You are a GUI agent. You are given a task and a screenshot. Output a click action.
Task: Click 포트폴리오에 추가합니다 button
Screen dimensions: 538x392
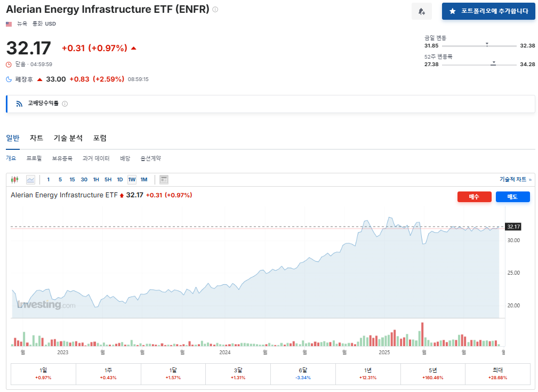488,11
